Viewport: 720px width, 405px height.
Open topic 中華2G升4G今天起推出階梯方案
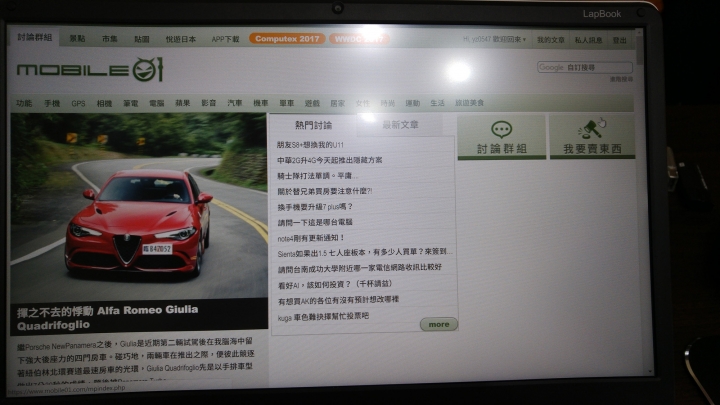pos(329,160)
